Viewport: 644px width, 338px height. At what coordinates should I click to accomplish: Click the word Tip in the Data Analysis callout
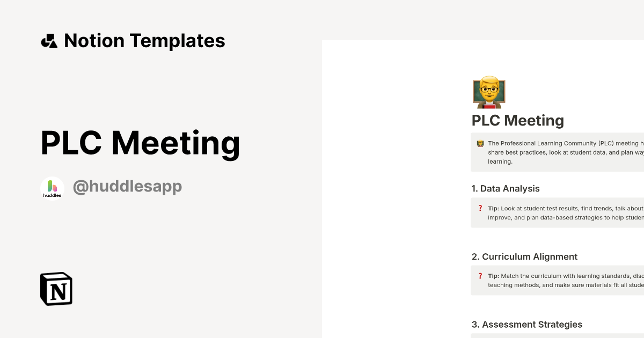[x=493, y=208]
